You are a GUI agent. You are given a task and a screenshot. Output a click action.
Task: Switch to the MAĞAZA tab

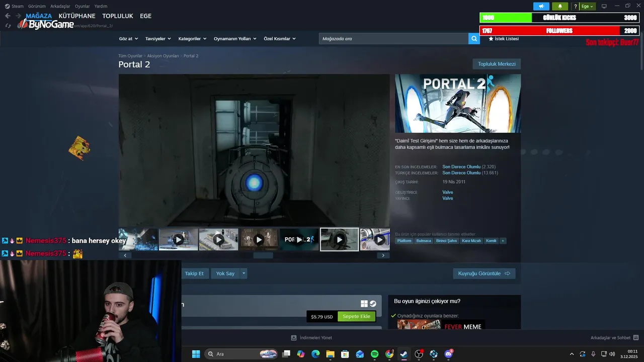(x=39, y=16)
